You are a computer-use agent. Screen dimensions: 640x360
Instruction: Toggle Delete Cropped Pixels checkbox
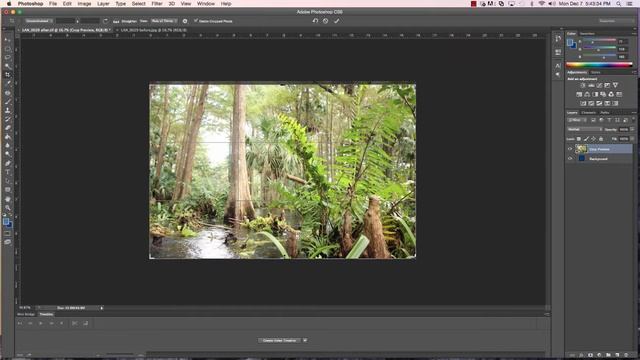[x=196, y=20]
